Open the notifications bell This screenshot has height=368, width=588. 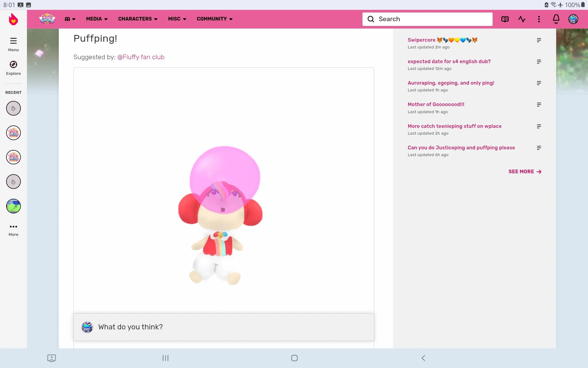point(556,19)
